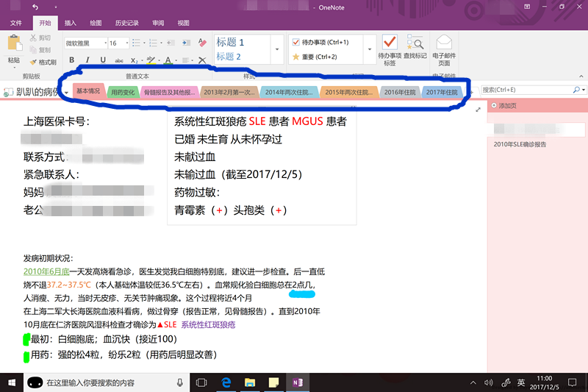Clear all formatting with eraser icon

pyautogui.click(x=202, y=43)
